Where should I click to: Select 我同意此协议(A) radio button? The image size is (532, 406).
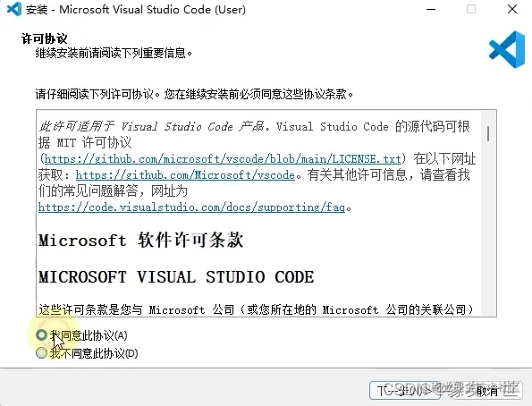click(41, 335)
